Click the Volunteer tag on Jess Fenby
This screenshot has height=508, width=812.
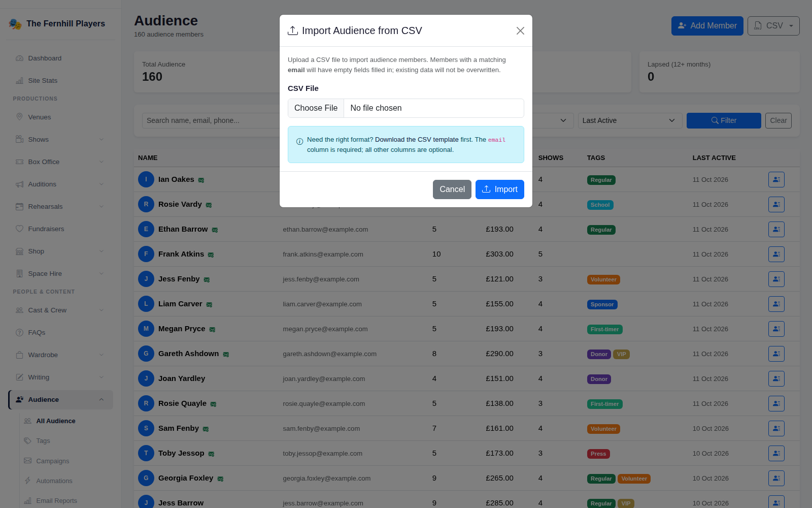point(603,279)
